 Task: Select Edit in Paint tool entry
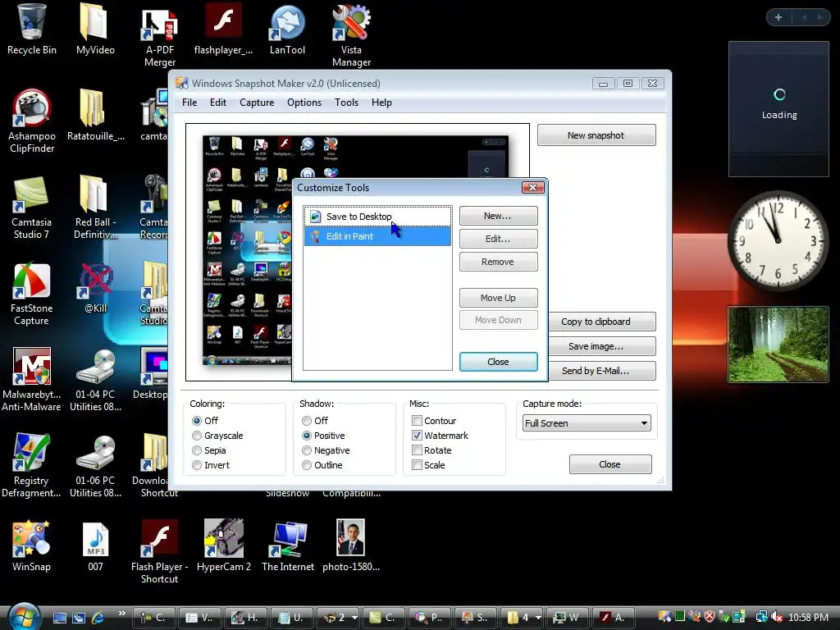(377, 236)
